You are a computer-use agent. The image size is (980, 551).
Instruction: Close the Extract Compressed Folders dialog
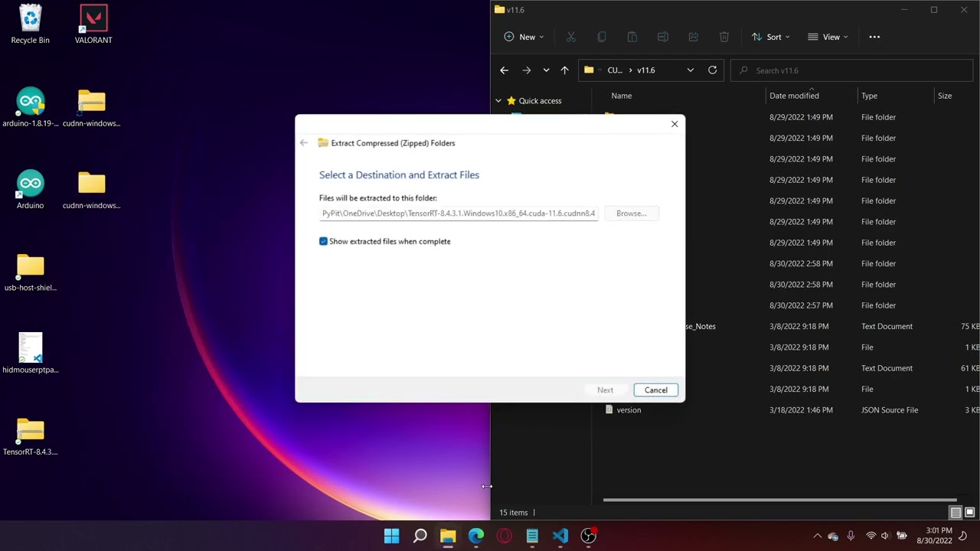point(675,124)
